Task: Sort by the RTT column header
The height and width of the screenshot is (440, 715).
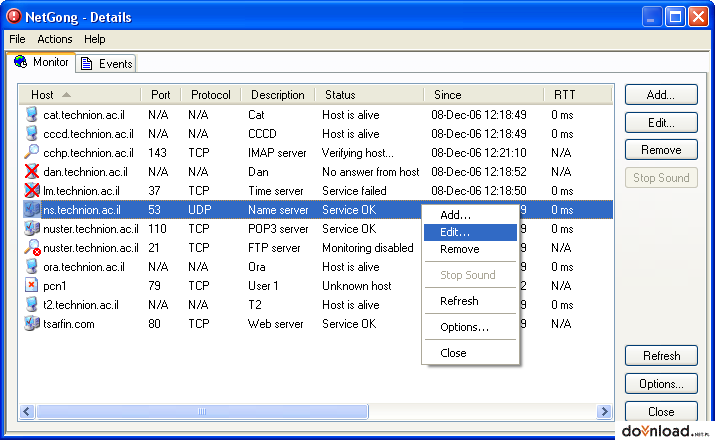Action: pos(577,95)
